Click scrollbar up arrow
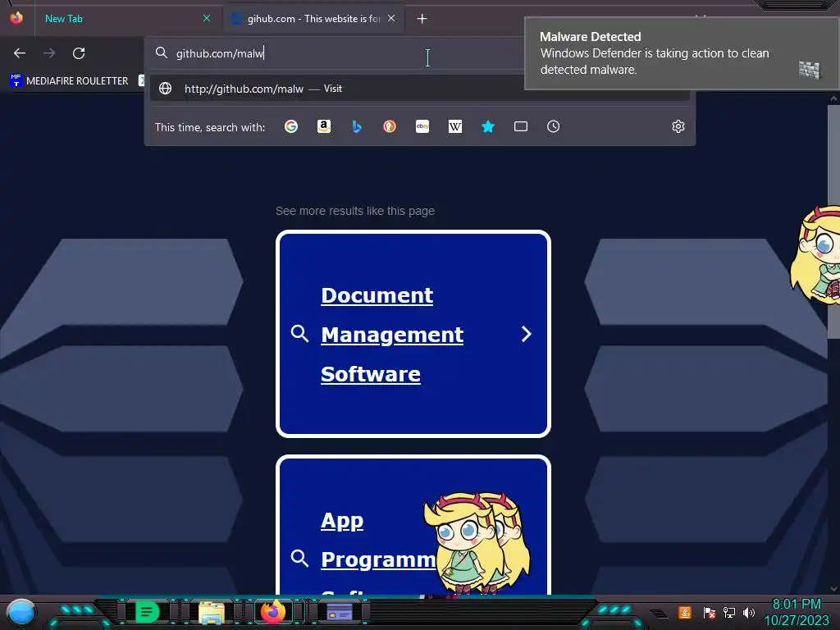The width and height of the screenshot is (840, 630). [833, 98]
